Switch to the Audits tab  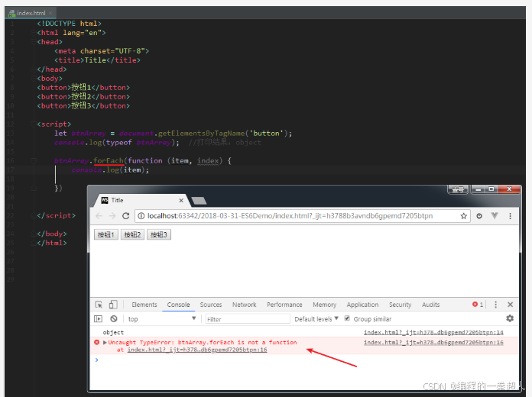coord(430,305)
